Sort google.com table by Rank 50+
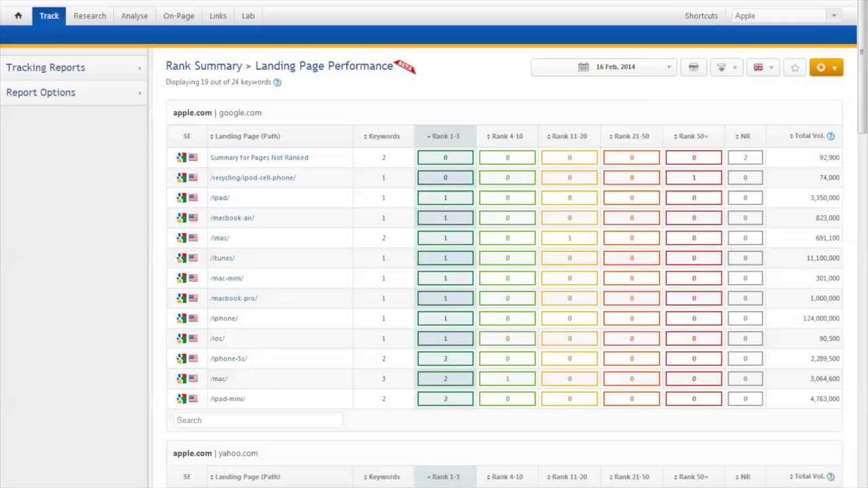 click(691, 136)
